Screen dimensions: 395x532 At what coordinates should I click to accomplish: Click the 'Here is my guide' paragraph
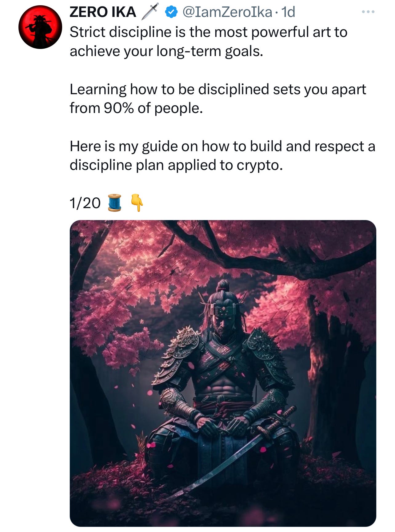point(222,155)
